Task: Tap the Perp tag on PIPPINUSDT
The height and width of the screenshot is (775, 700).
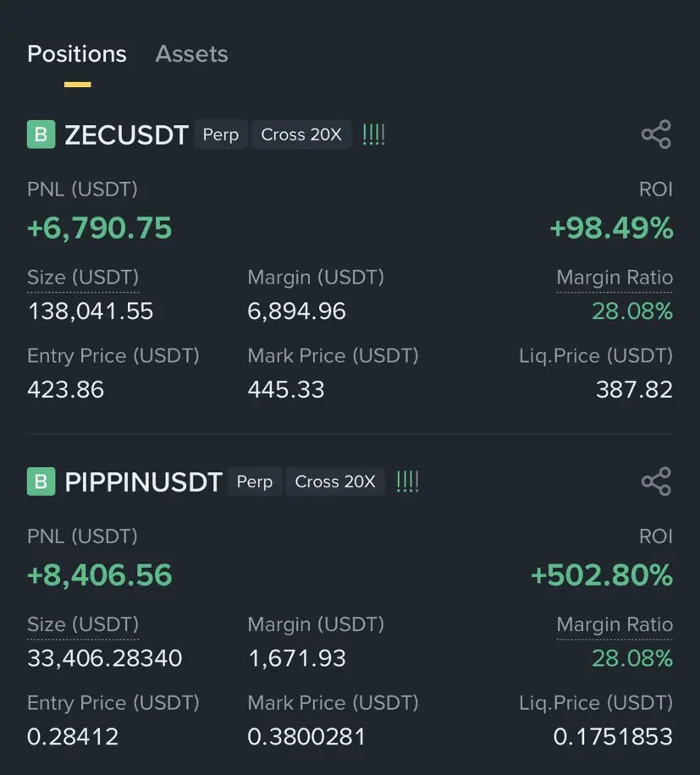Action: [255, 481]
